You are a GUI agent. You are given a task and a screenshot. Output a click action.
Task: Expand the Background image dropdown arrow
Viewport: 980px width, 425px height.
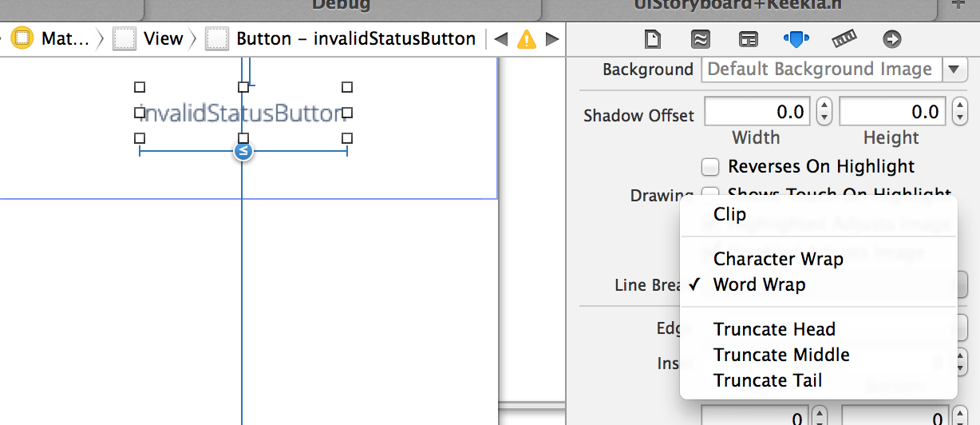click(x=954, y=70)
